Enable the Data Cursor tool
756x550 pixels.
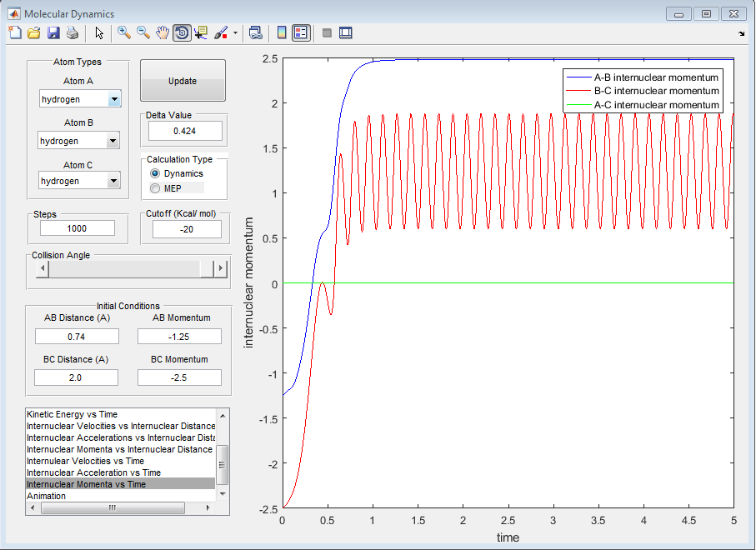(x=201, y=32)
